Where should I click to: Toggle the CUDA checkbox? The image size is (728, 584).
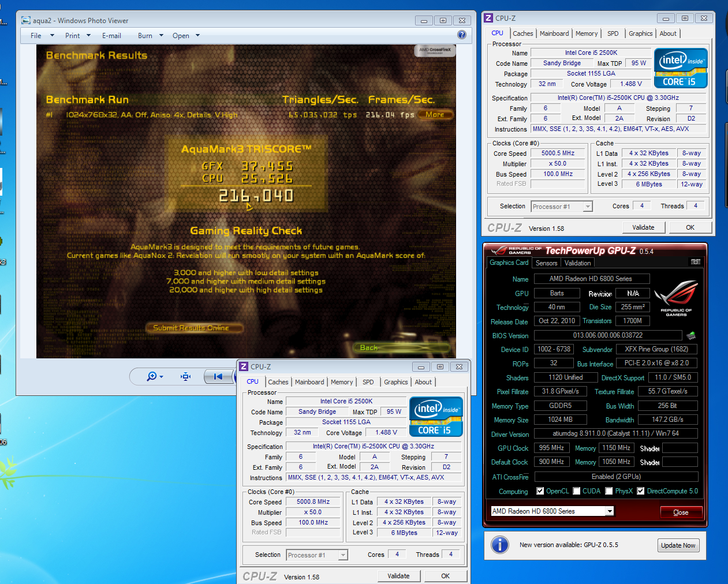(x=577, y=491)
